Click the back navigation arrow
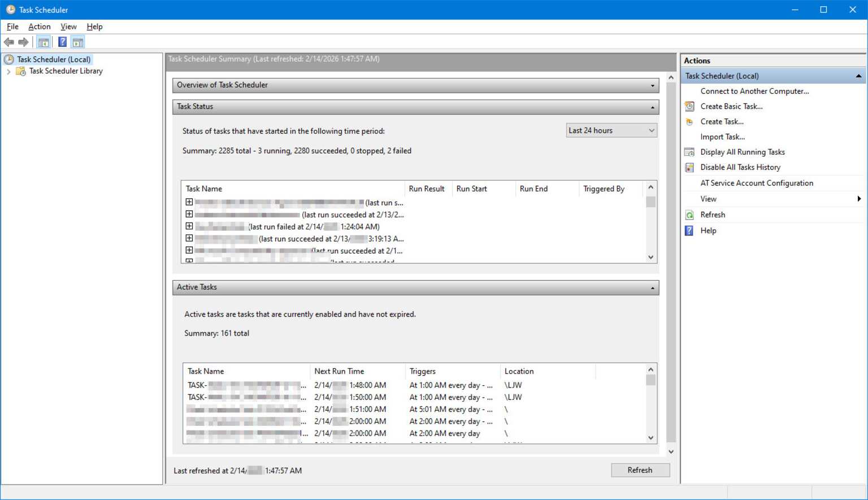868x500 pixels. [9, 41]
